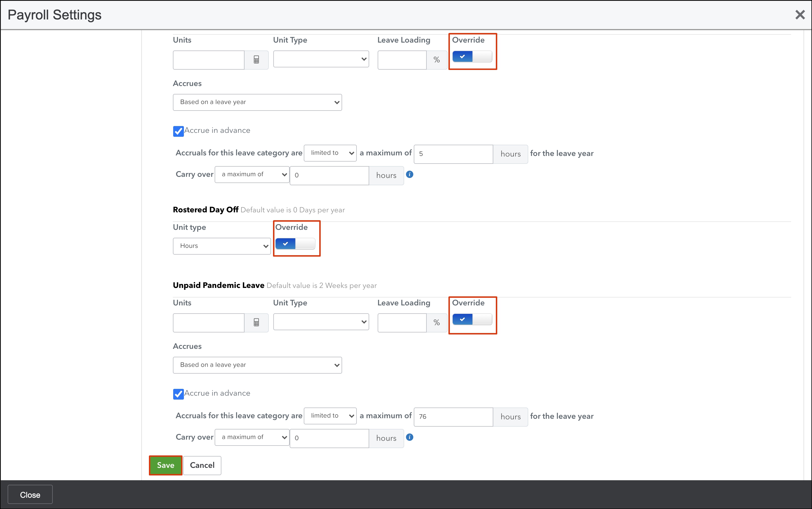Click info icon next to top Carry over hours

[409, 174]
